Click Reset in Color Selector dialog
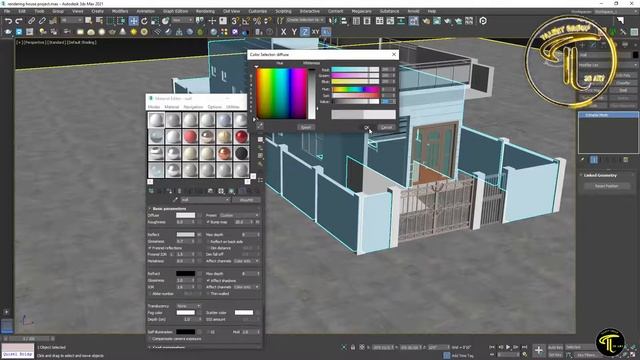The image size is (640, 360). 306,127
